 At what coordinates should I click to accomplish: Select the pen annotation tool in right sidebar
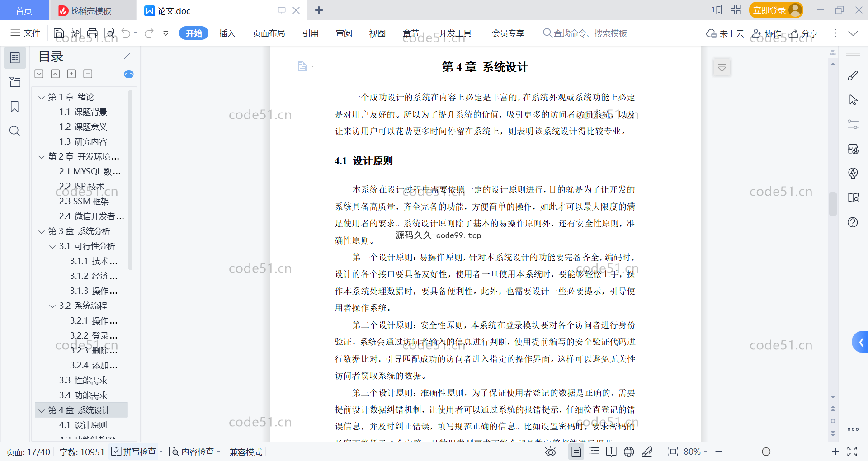click(853, 75)
